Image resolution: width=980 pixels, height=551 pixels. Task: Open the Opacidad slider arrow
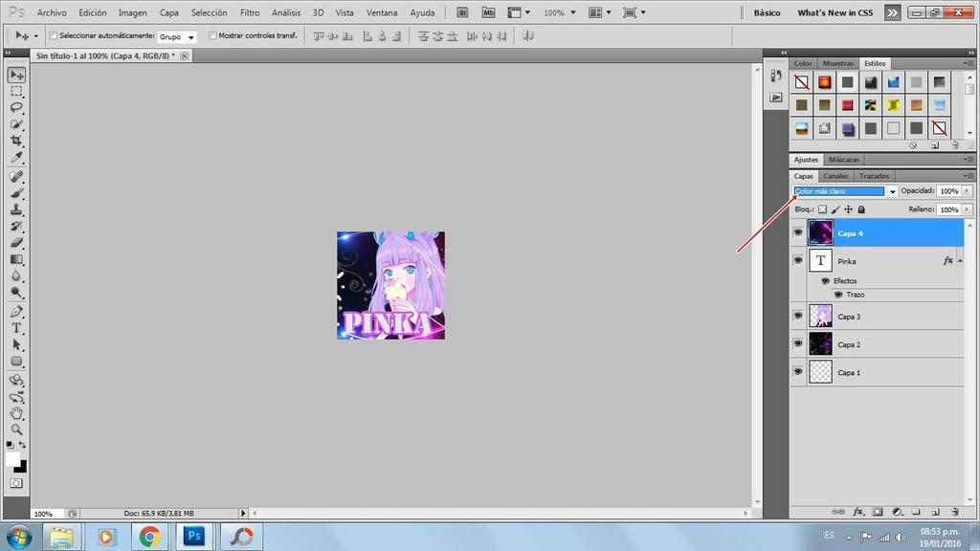pyautogui.click(x=967, y=190)
